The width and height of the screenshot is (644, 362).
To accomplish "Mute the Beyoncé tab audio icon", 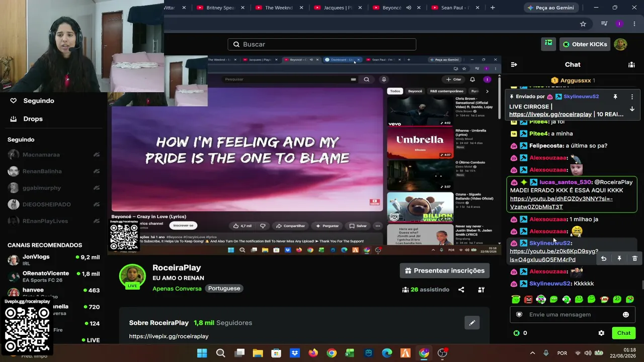I will pos(409,8).
